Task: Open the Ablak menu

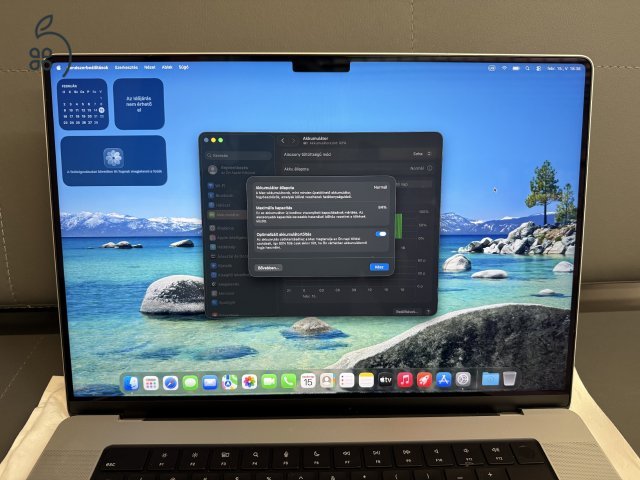Action: click(167, 67)
